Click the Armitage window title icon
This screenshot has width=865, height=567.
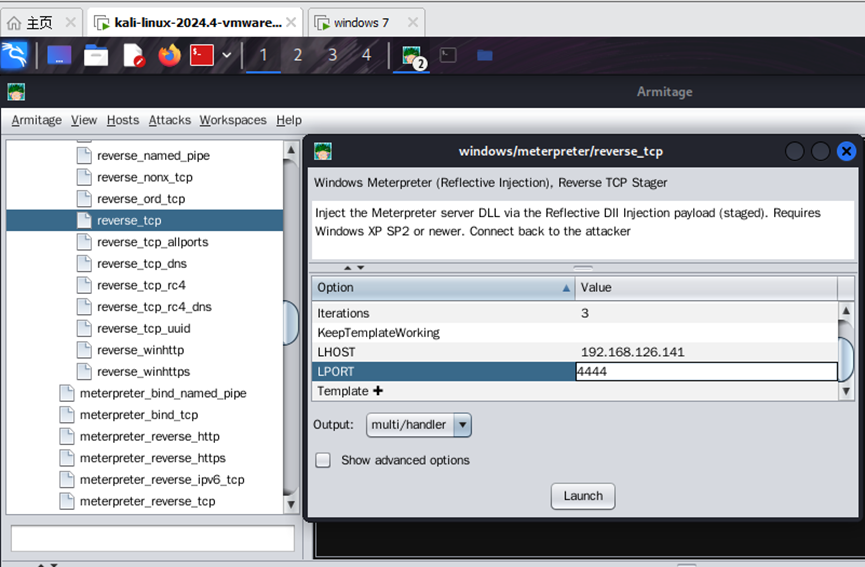(x=16, y=92)
